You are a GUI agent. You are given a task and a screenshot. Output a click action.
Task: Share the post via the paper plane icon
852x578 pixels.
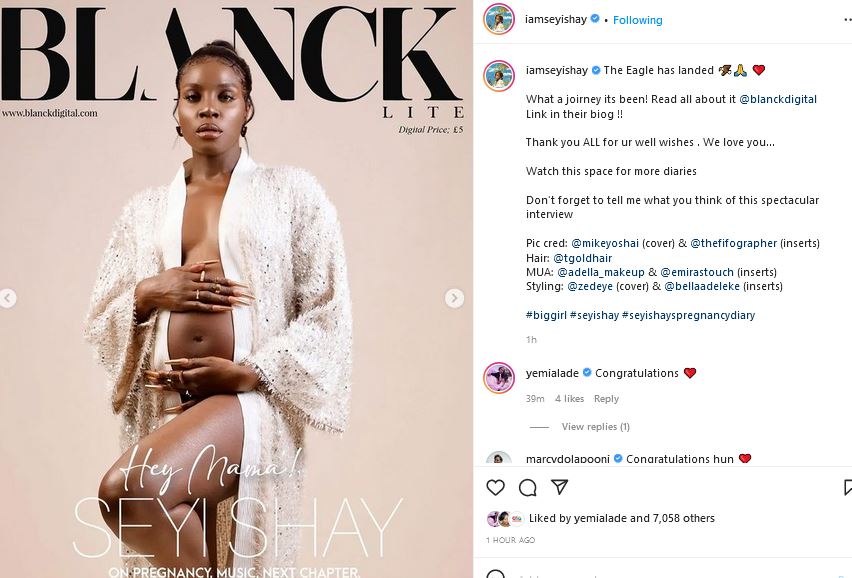pos(560,487)
